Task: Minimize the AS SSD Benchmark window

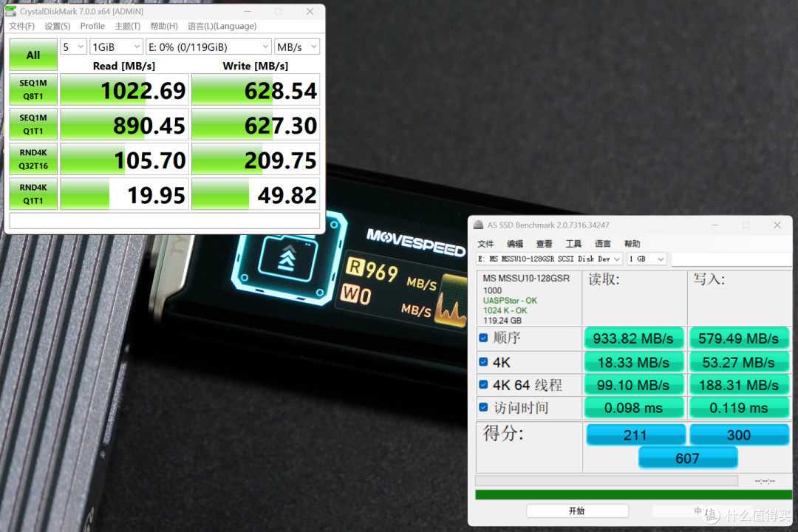Action: pyautogui.click(x=715, y=225)
